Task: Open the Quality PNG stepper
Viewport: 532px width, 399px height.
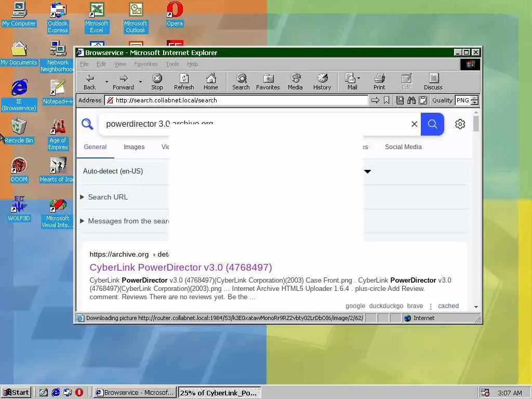Action: (x=475, y=100)
